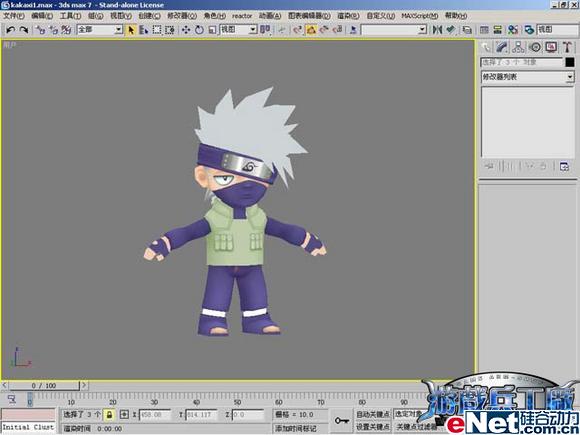Image resolution: width=580 pixels, height=435 pixels.
Task: Open the Mini Curve Editor toggle icon
Action: [x=12, y=399]
